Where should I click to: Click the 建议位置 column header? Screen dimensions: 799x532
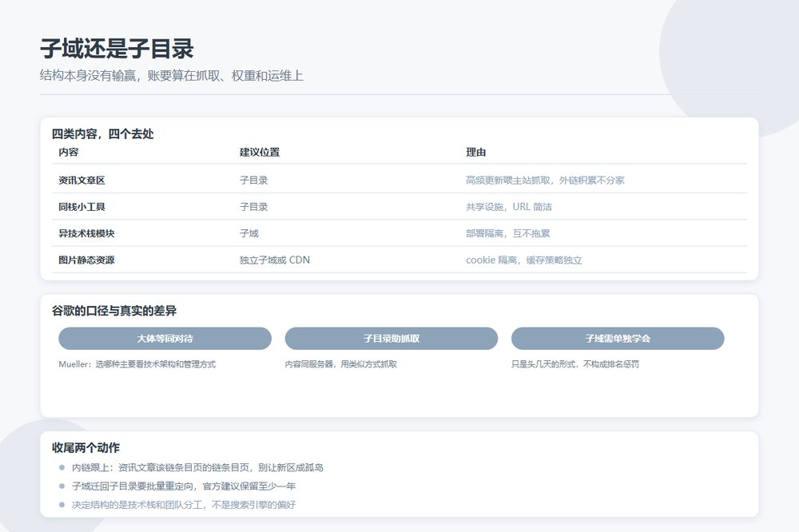[260, 153]
